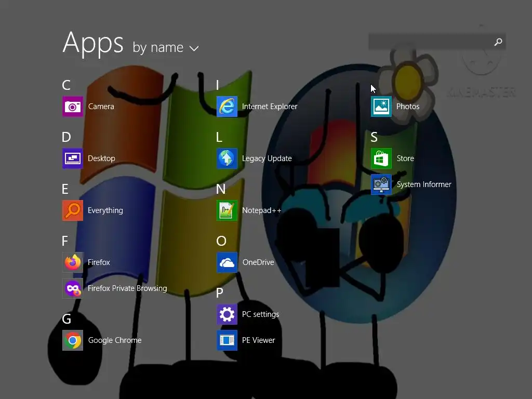Click the 'Apps' screen title

coord(93,44)
